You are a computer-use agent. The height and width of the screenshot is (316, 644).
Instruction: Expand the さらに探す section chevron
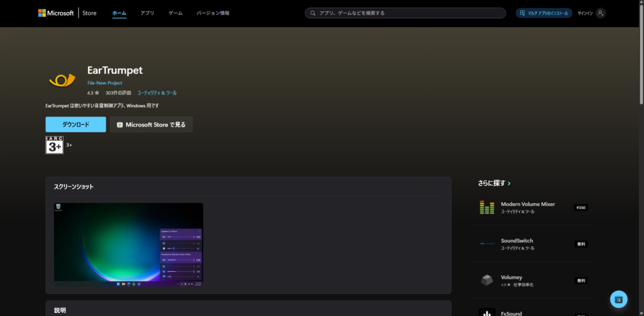[509, 184]
